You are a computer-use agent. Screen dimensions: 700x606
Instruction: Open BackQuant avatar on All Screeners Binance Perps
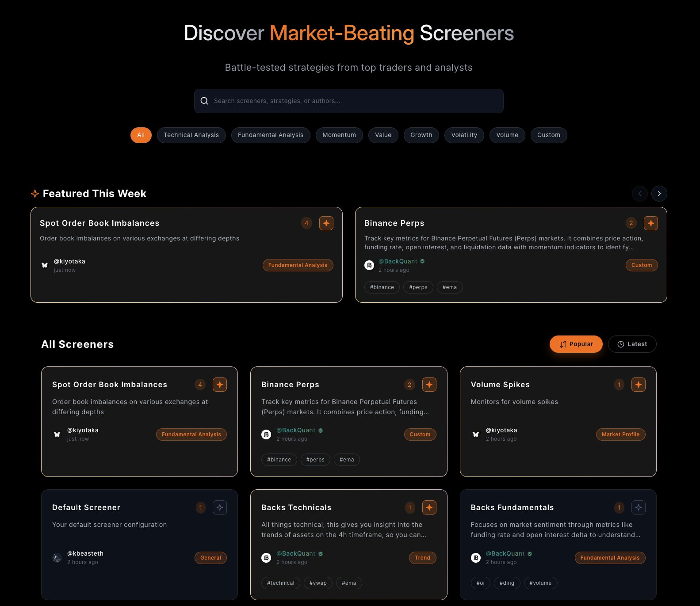point(266,434)
